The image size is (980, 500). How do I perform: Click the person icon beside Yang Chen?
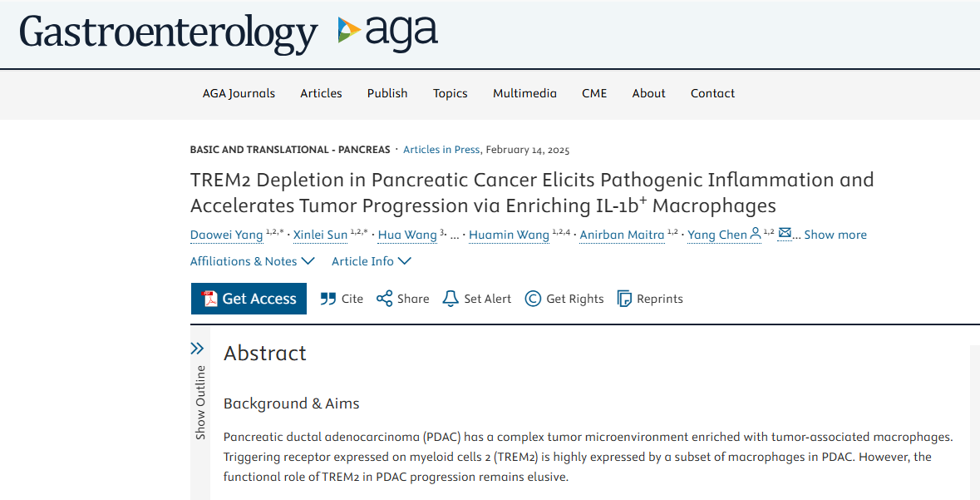pyautogui.click(x=755, y=234)
